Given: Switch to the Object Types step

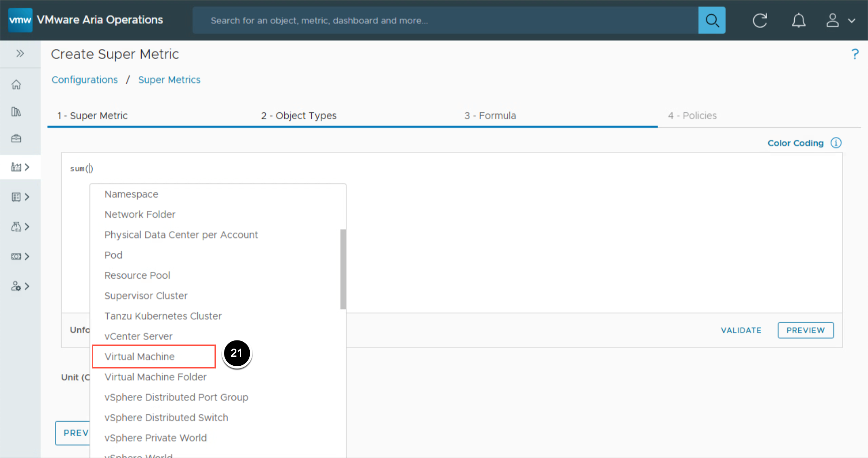Looking at the screenshot, I should point(299,116).
